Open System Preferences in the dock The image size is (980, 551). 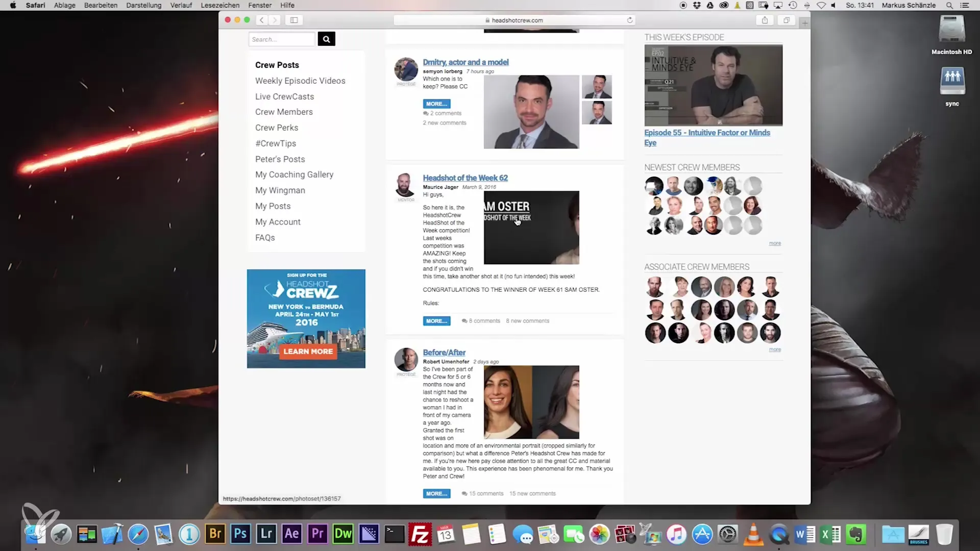tap(728, 534)
